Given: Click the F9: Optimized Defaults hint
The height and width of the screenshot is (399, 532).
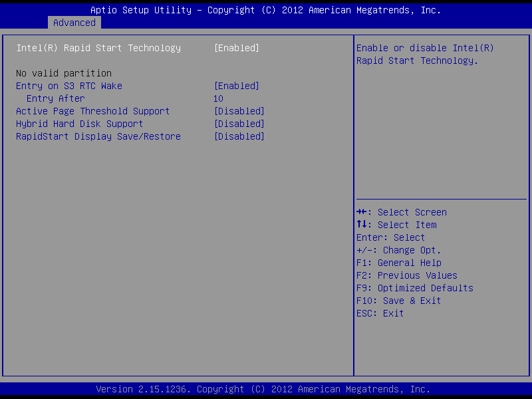Looking at the screenshot, I should tap(415, 288).
